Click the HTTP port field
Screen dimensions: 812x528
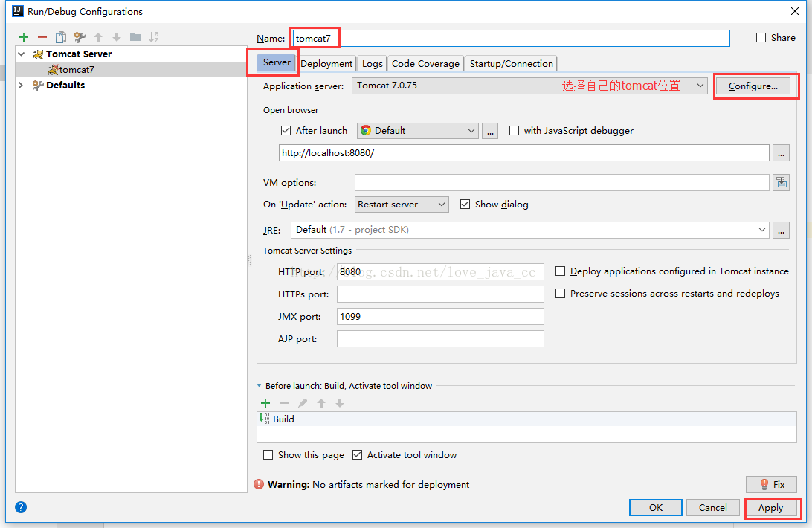440,271
